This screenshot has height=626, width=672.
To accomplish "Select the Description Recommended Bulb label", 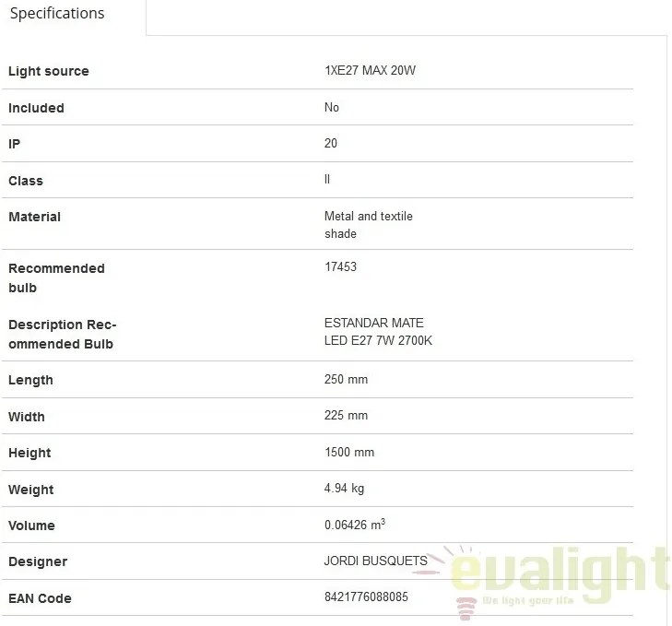I will tap(63, 335).
